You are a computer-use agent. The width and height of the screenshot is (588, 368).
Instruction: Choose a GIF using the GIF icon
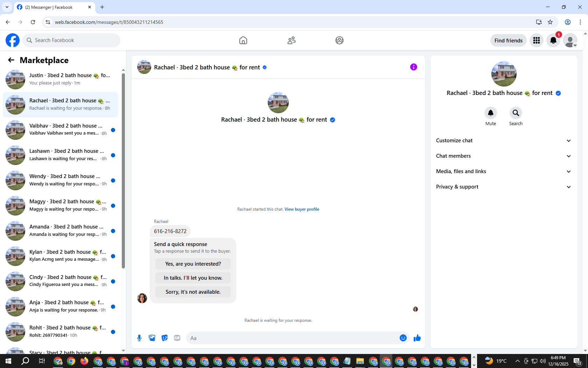click(177, 338)
